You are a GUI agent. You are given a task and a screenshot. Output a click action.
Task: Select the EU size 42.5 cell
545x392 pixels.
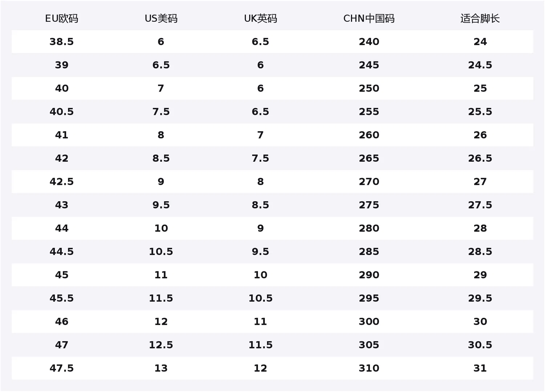tap(61, 181)
